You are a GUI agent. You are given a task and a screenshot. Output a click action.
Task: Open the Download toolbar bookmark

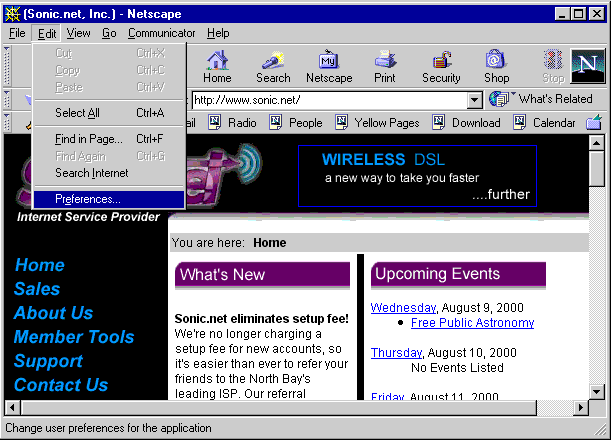coord(467,123)
